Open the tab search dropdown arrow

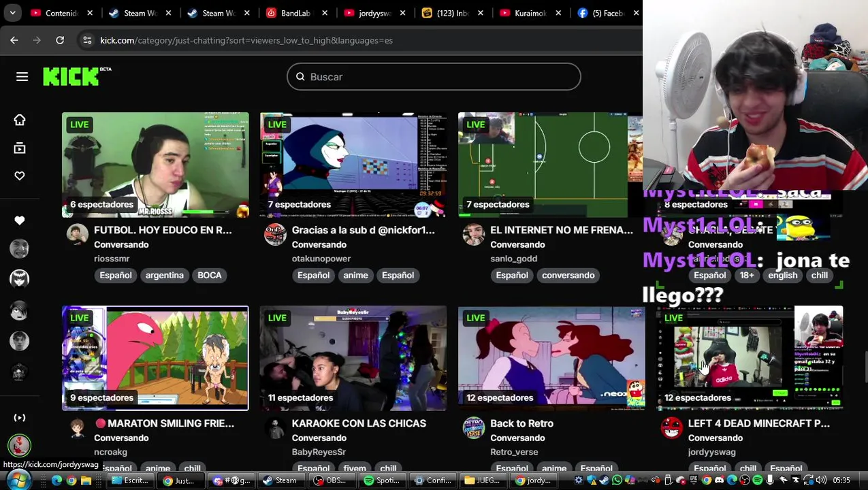(12, 12)
